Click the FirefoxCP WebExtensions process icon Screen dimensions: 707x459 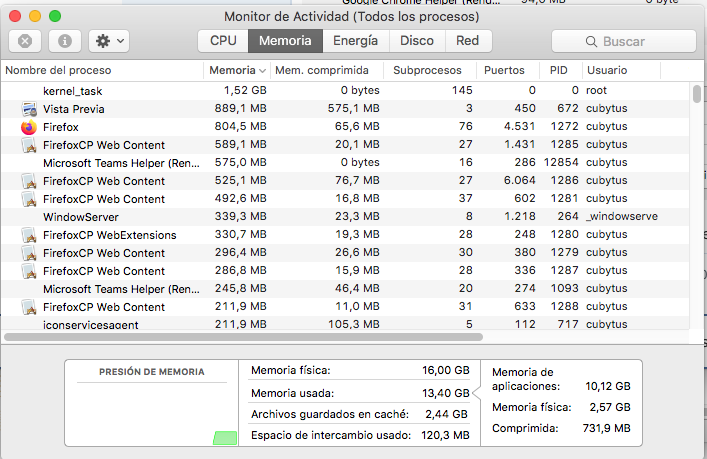28,235
